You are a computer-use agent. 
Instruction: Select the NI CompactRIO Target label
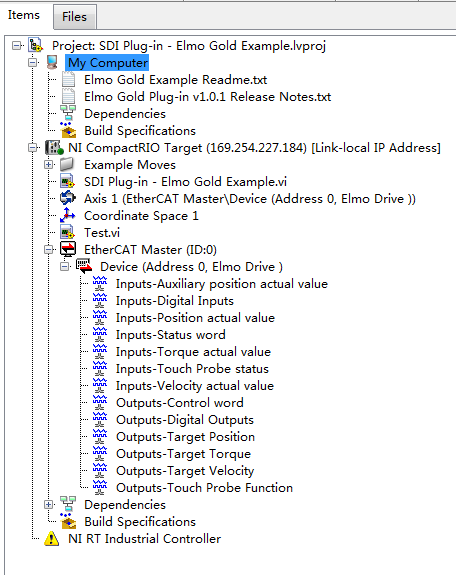(x=254, y=147)
